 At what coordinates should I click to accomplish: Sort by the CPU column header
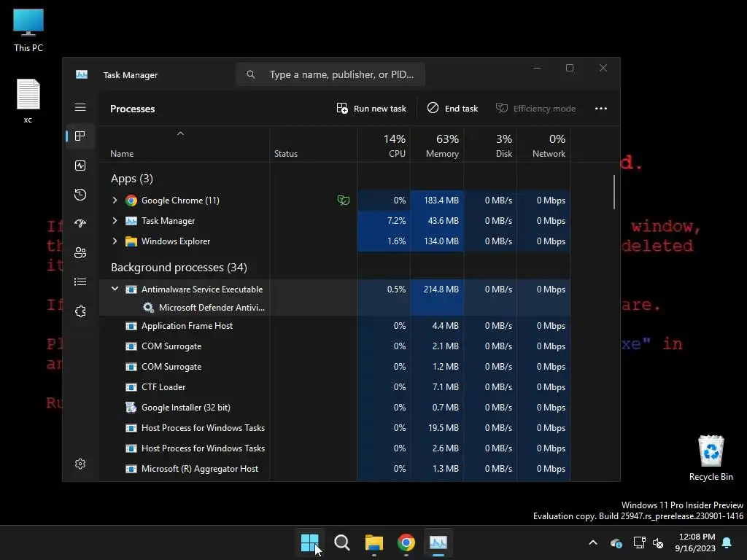tap(384, 145)
